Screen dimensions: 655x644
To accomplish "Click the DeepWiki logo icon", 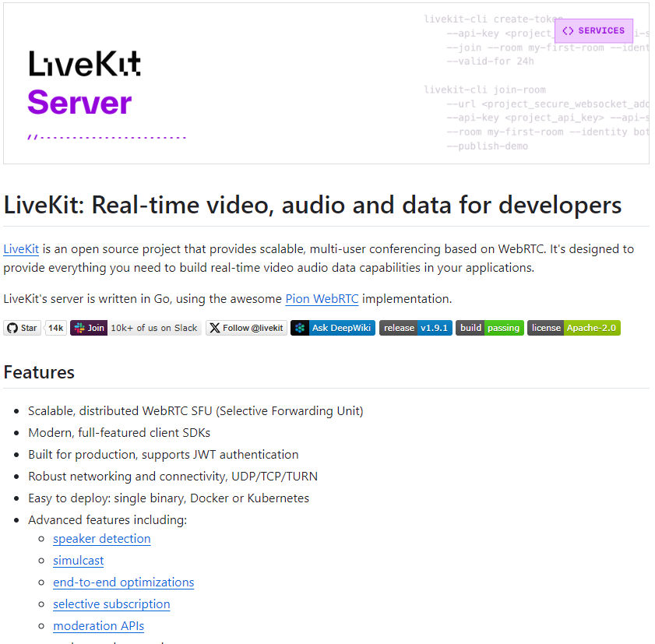I will pyautogui.click(x=300, y=328).
